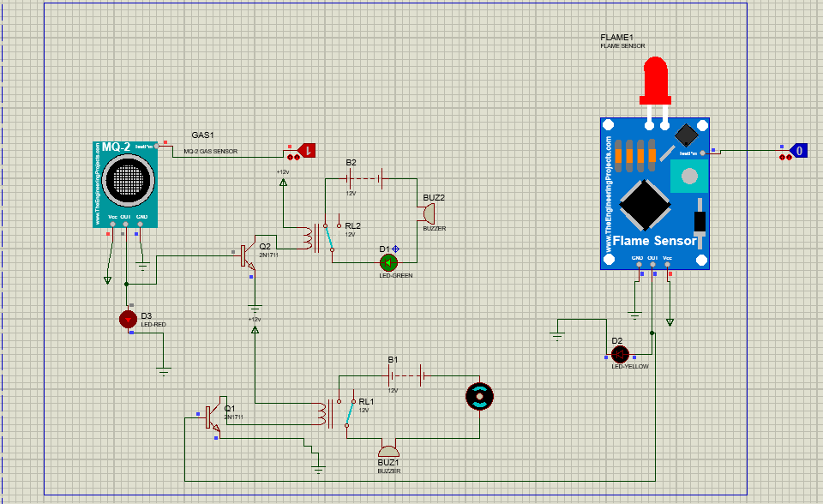Select the RL2 reference label
The image size is (823, 504).
pos(352,226)
